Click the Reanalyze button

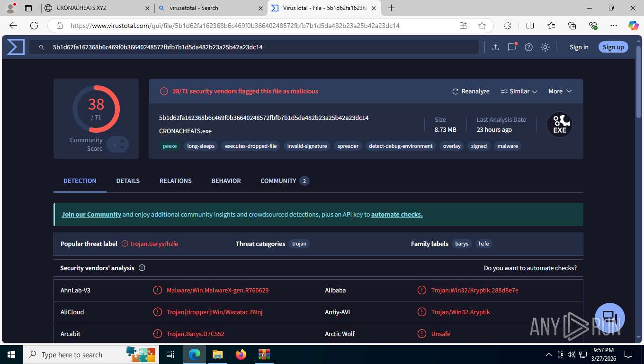click(471, 91)
